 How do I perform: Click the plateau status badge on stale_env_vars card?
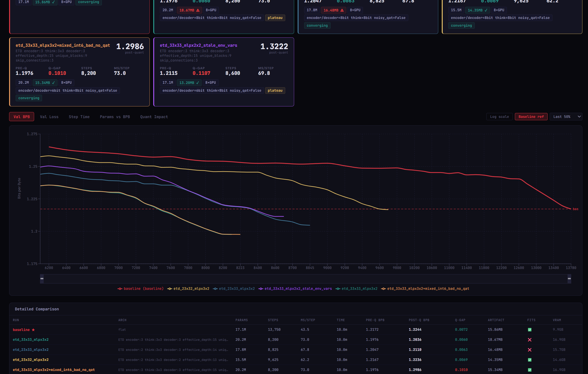pos(275,91)
